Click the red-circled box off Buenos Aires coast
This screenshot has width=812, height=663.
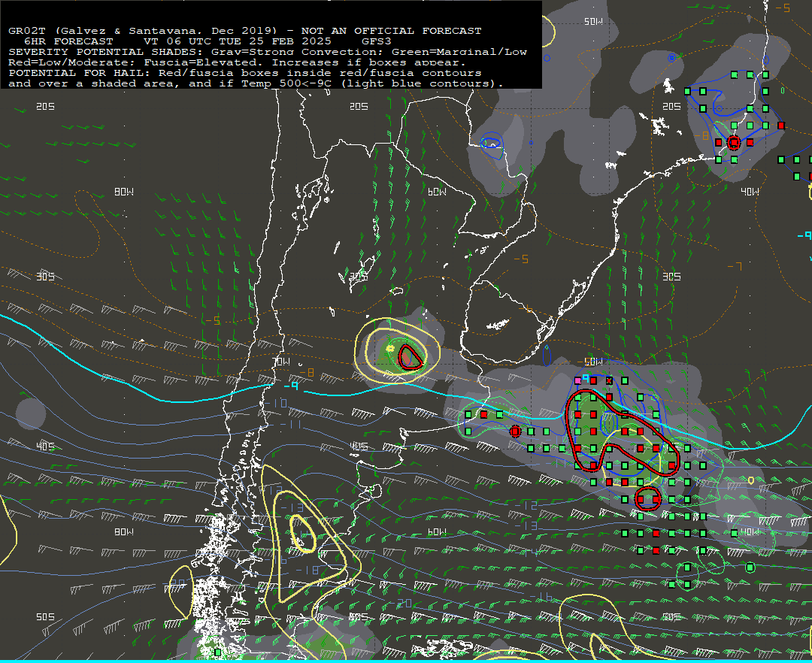[515, 431]
